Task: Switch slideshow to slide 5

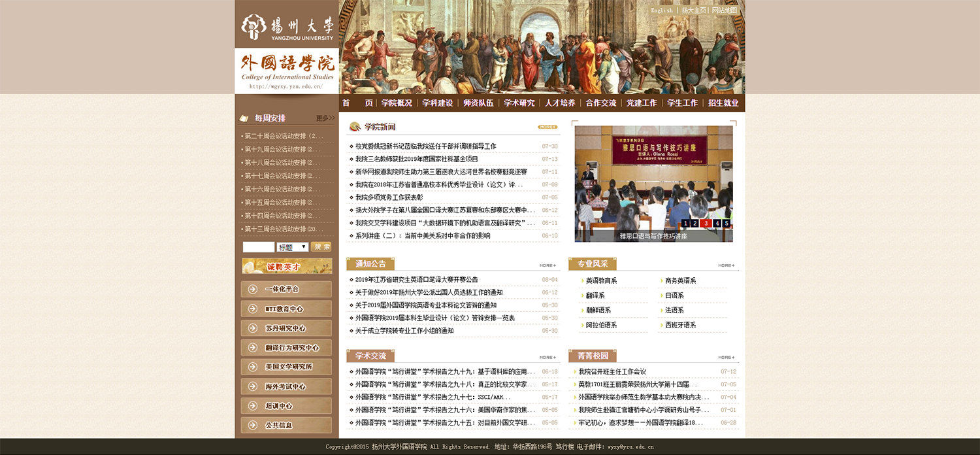Action: [727, 224]
